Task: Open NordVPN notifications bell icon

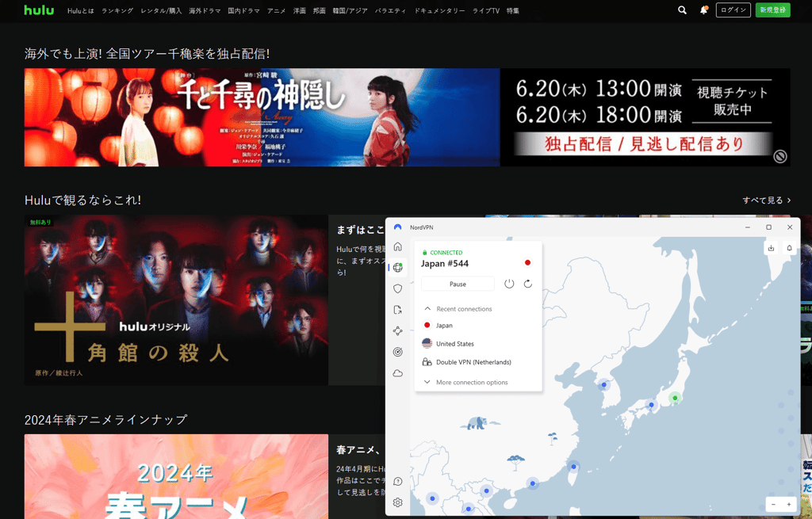Action: point(789,248)
